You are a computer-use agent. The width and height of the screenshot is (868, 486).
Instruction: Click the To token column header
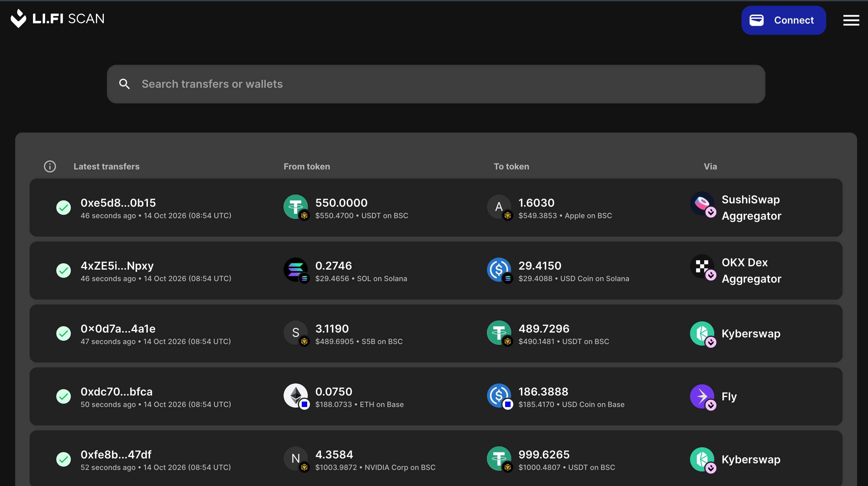pyautogui.click(x=511, y=166)
